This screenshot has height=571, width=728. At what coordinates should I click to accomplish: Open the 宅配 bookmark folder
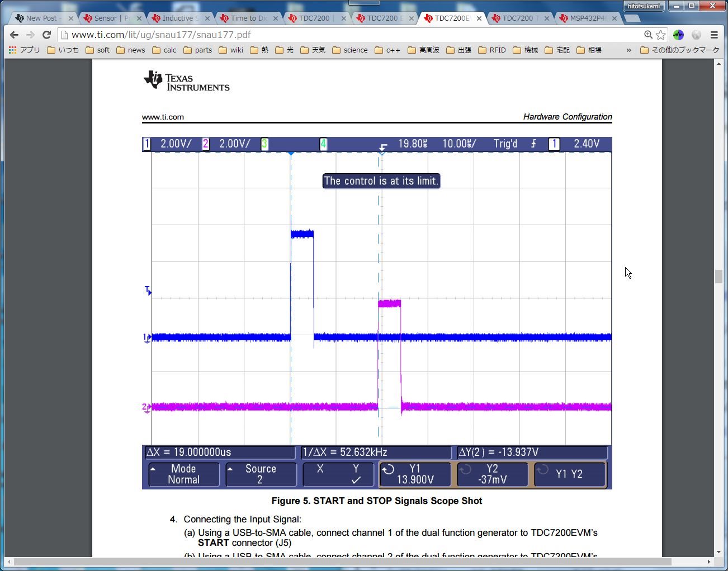point(557,50)
